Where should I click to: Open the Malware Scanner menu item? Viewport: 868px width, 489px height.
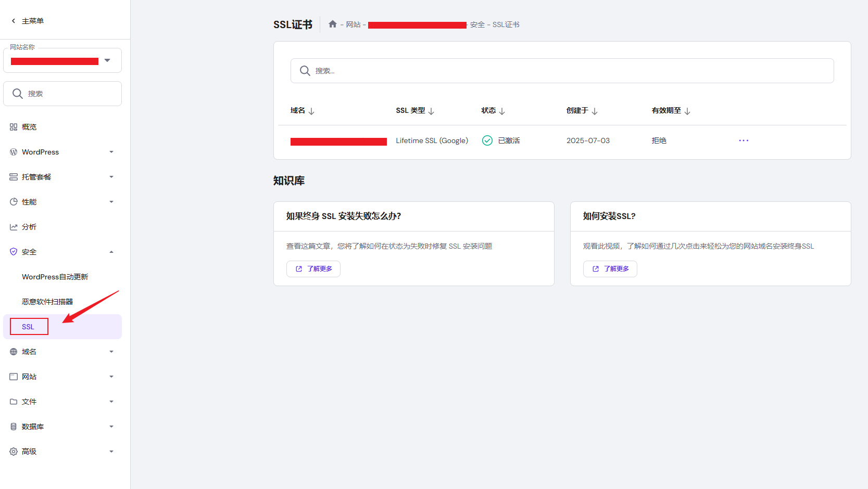tap(47, 302)
